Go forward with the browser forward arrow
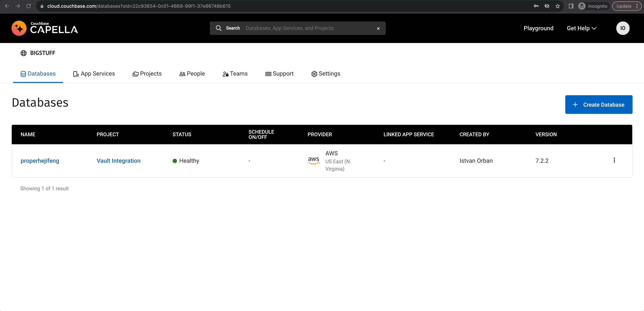 (x=18, y=6)
